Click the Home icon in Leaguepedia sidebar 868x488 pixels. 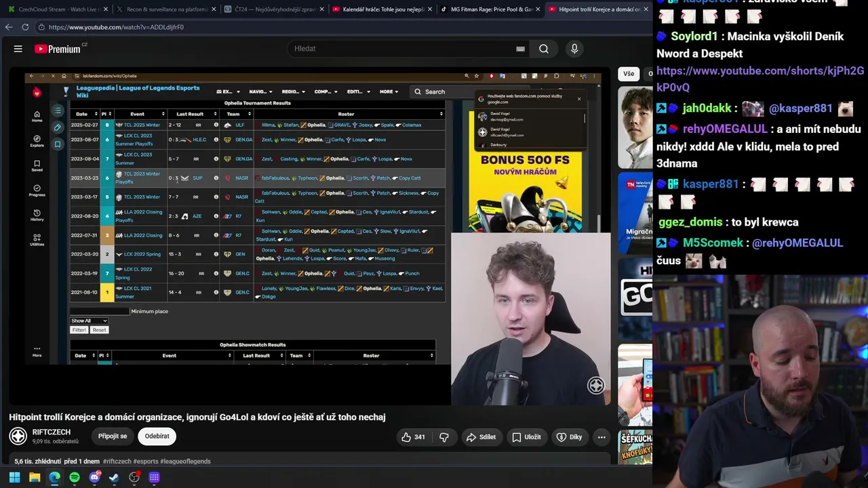[x=37, y=116]
